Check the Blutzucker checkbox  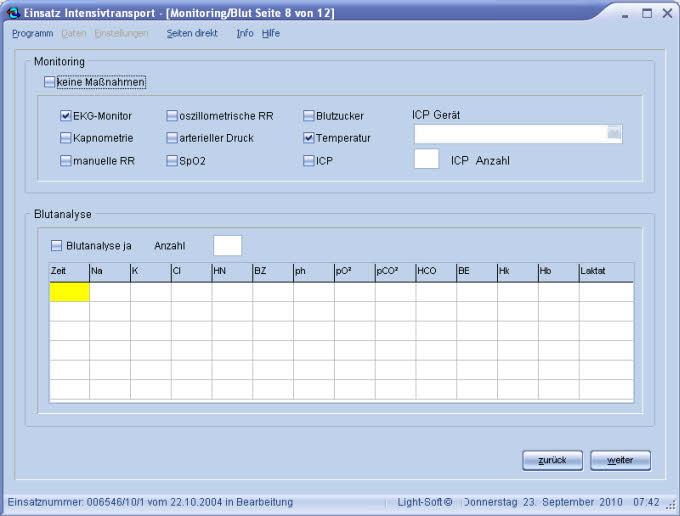point(308,116)
